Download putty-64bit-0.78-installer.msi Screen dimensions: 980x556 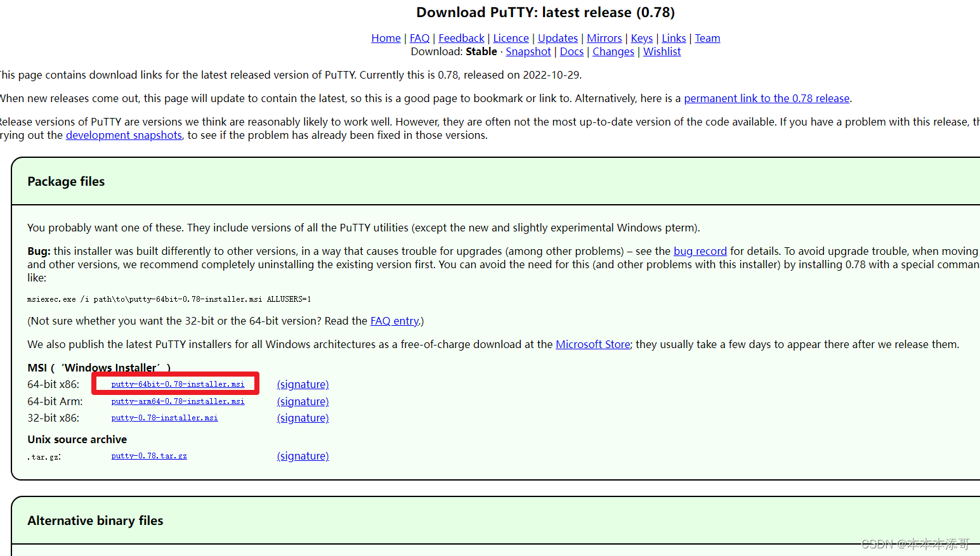(x=178, y=384)
